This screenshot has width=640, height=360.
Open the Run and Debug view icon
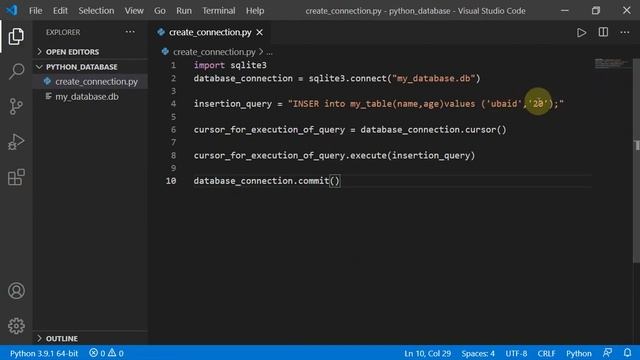pos(16,142)
